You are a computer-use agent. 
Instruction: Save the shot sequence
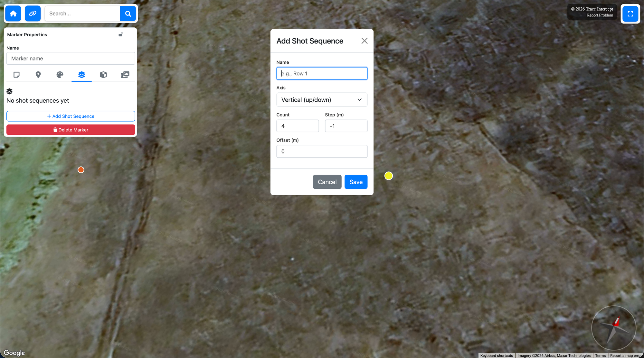click(356, 182)
